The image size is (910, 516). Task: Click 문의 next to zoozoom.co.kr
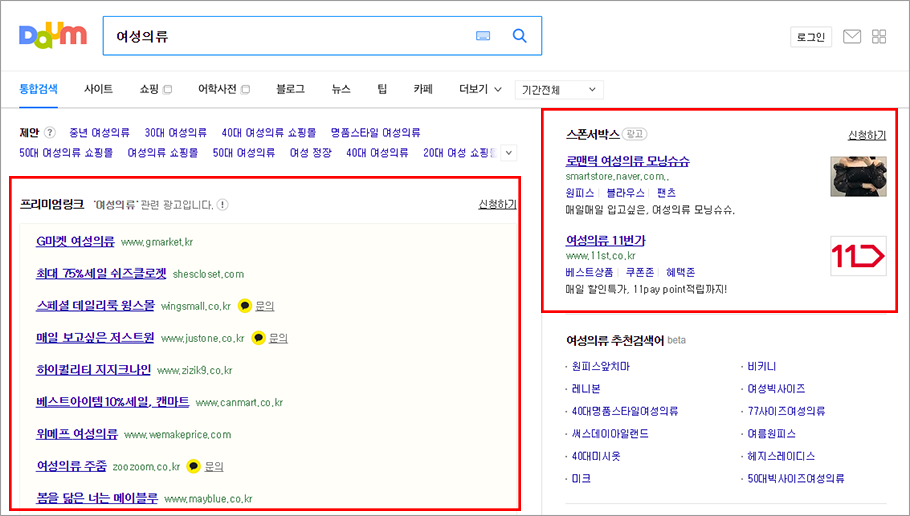pos(214,466)
